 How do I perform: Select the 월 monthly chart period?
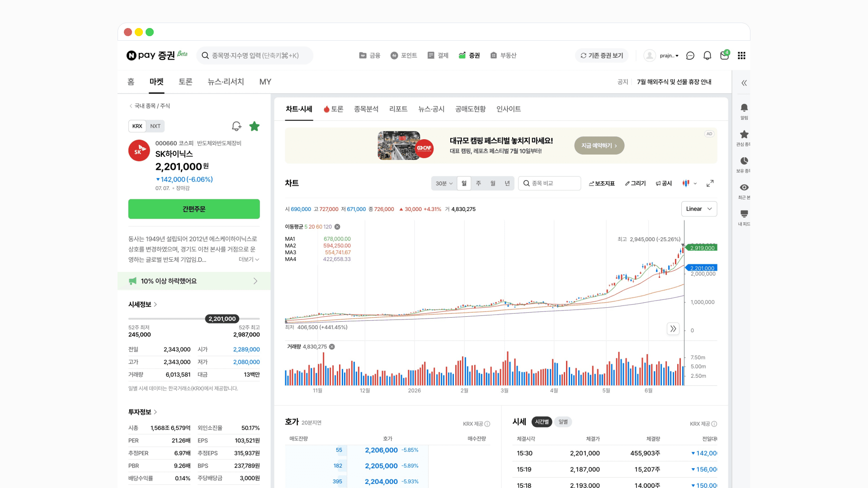[x=493, y=183]
